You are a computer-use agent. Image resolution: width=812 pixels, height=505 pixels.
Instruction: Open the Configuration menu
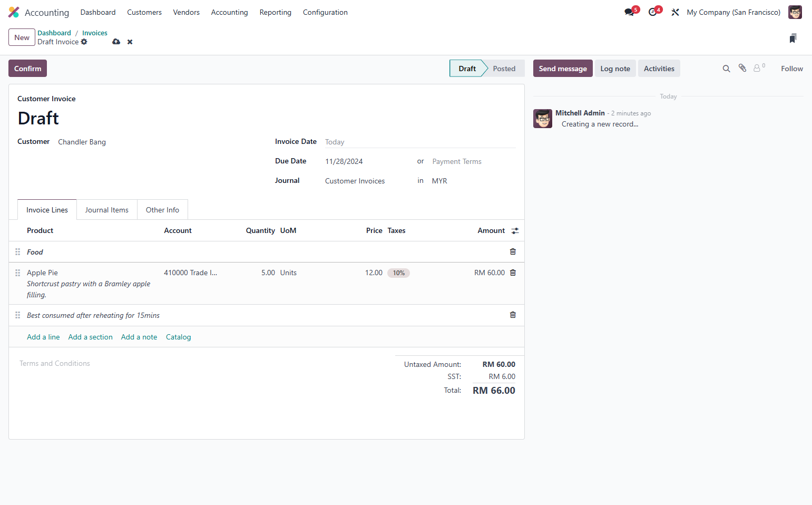pos(325,12)
